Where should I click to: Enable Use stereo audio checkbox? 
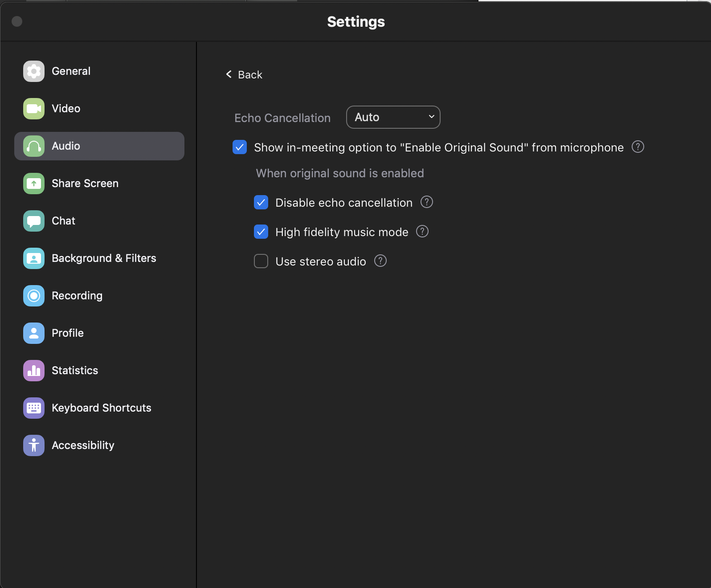coord(261,261)
